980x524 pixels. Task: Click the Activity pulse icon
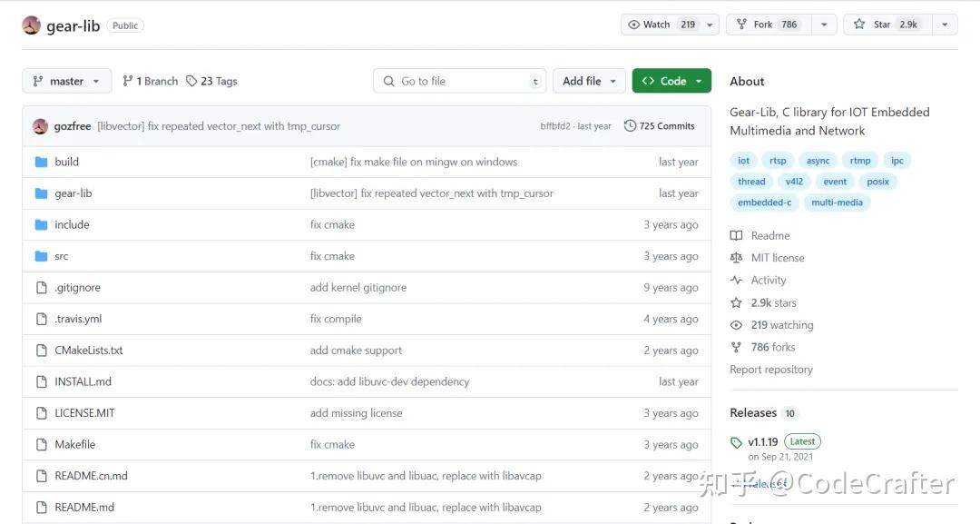coord(736,280)
